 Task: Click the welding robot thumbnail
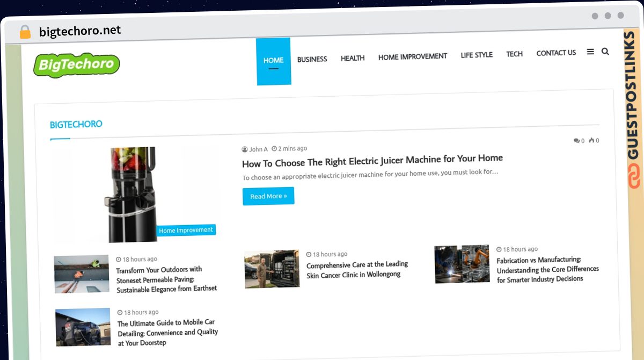pos(462,264)
